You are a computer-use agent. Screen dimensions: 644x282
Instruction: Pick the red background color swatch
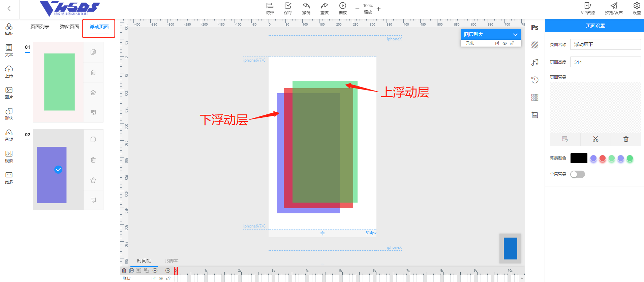tap(603, 158)
